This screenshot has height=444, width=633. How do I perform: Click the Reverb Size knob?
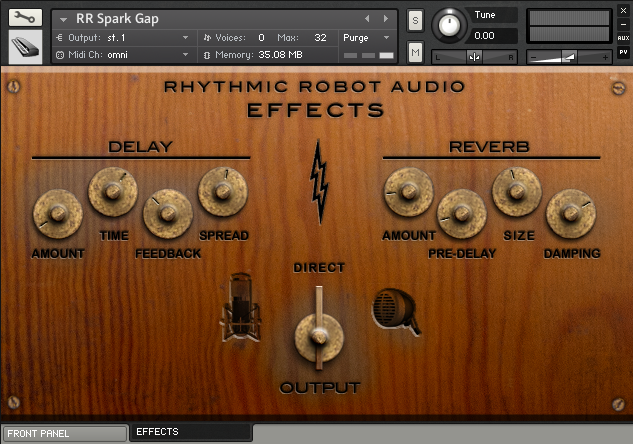(x=517, y=191)
